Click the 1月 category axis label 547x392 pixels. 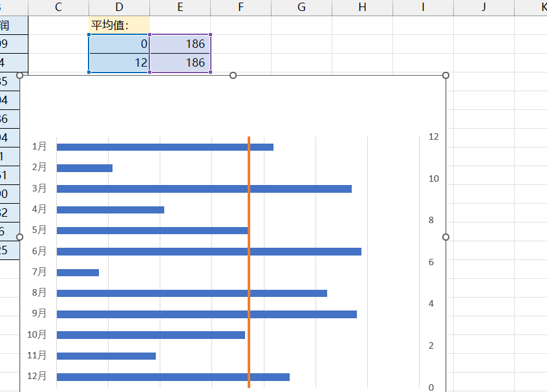39,146
